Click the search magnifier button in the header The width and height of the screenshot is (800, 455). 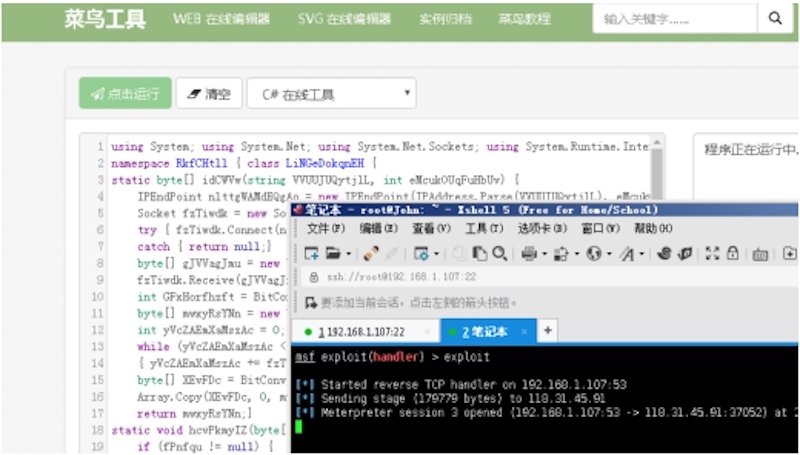point(775,19)
